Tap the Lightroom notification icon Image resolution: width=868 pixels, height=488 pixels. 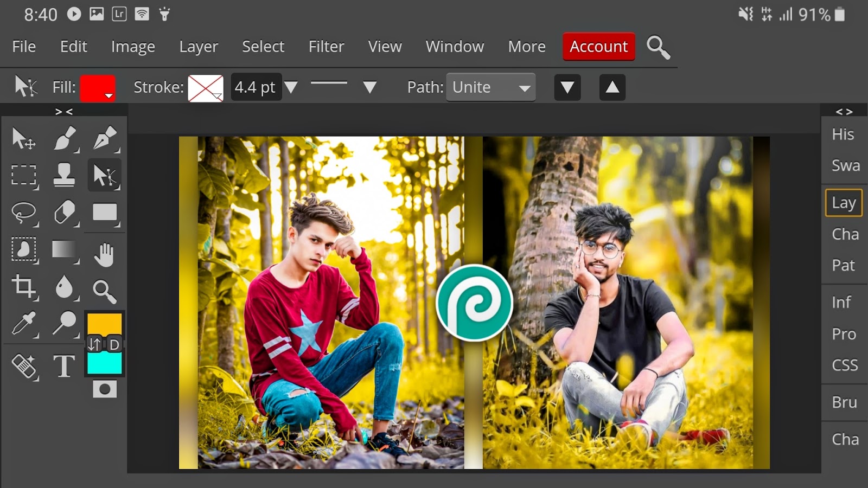(119, 14)
